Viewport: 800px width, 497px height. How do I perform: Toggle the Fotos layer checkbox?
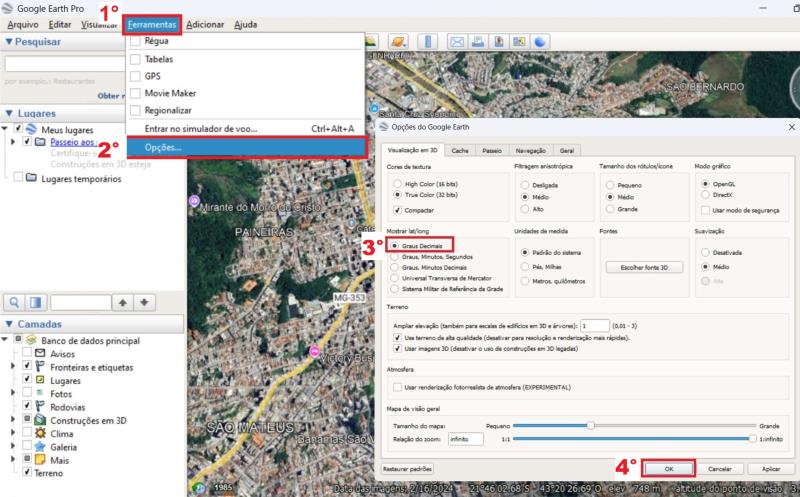point(27,392)
